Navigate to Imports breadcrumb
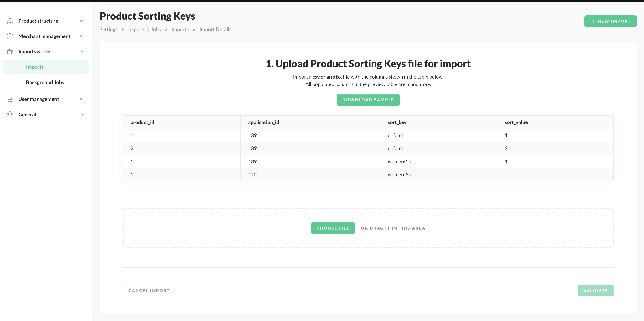The height and width of the screenshot is (321, 644). (x=180, y=29)
